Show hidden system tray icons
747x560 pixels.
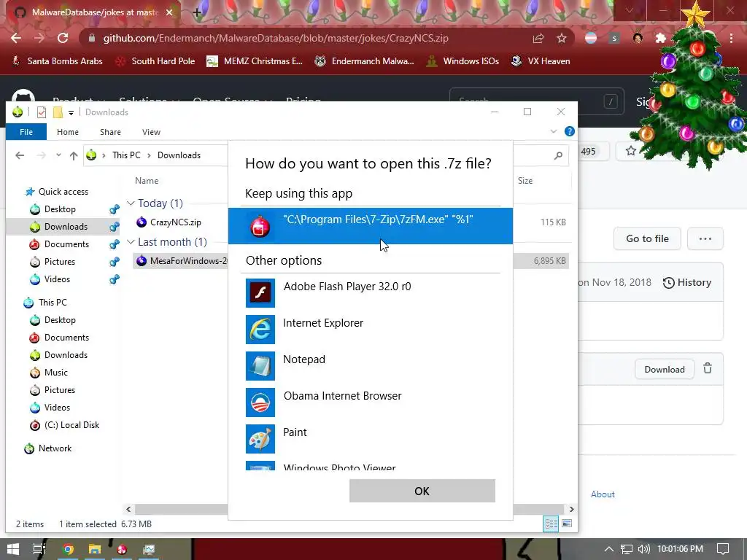[609, 549]
